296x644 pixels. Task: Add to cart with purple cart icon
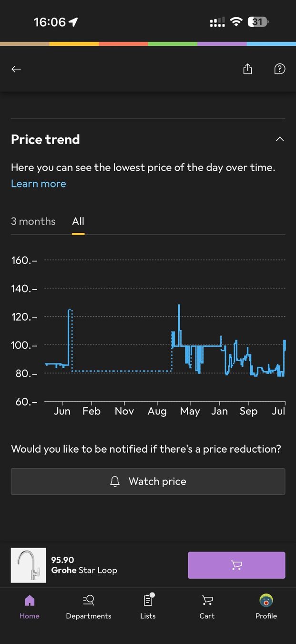point(236,565)
